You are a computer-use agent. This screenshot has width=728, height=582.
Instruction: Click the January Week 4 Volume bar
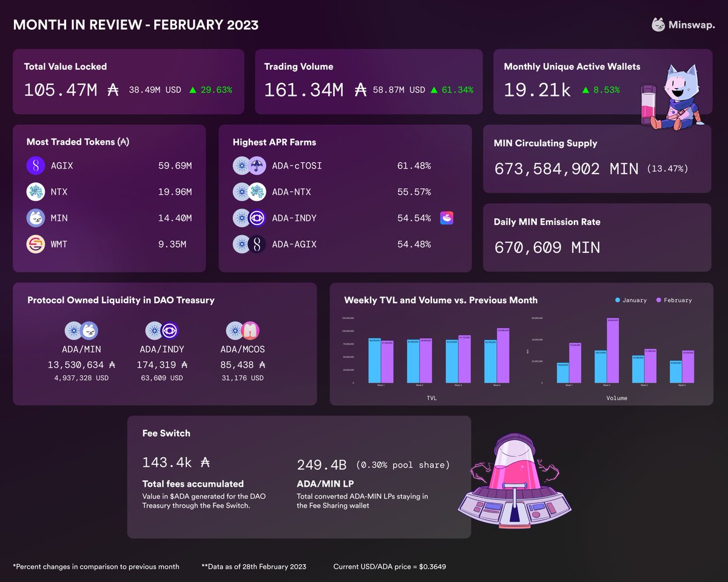[x=675, y=372]
